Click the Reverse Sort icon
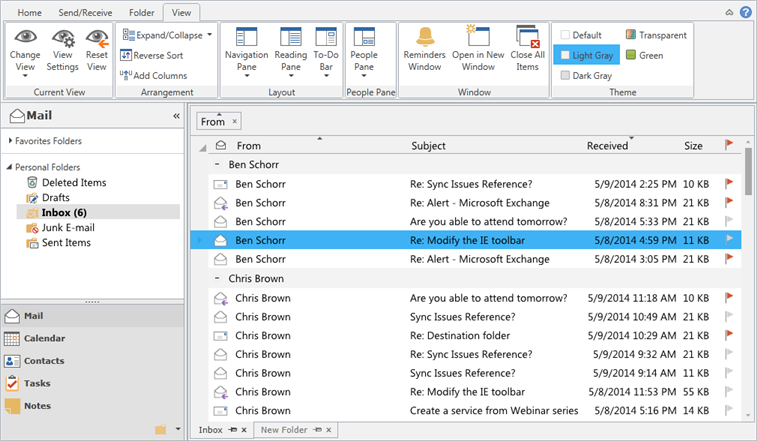The image size is (757, 441). pyautogui.click(x=126, y=56)
